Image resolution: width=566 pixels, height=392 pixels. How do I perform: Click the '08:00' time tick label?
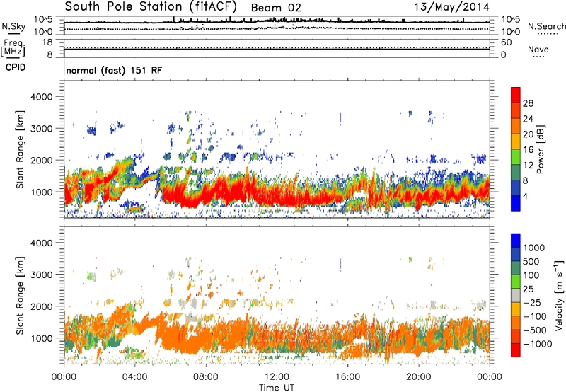click(206, 377)
